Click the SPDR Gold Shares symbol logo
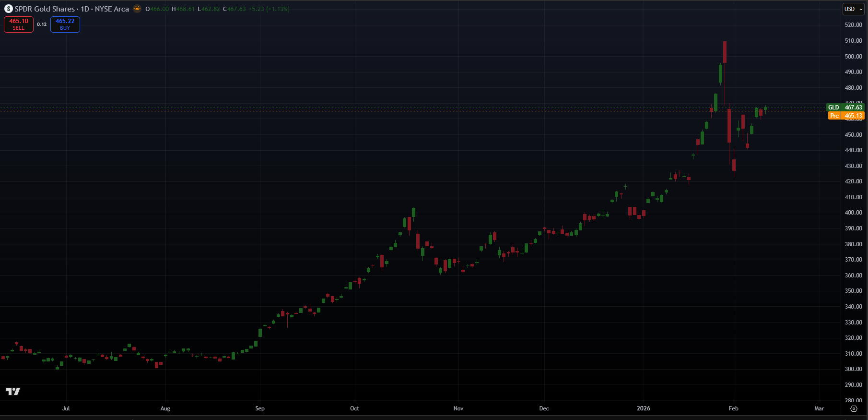The width and height of the screenshot is (868, 420). 9,9
